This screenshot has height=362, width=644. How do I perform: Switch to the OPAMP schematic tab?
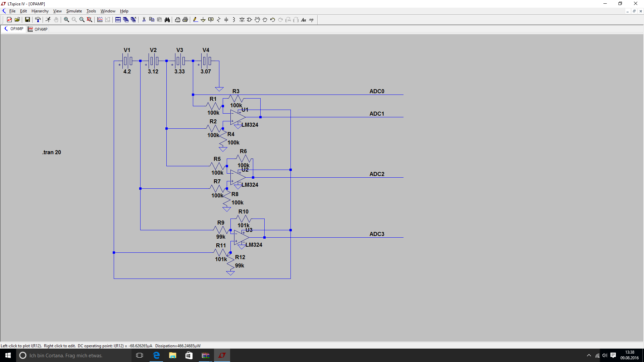(x=13, y=29)
